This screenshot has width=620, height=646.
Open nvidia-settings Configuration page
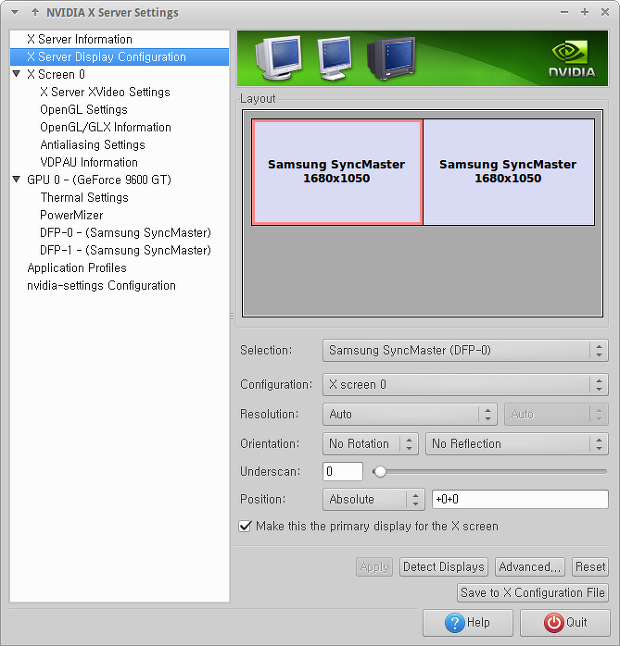[x=101, y=286]
